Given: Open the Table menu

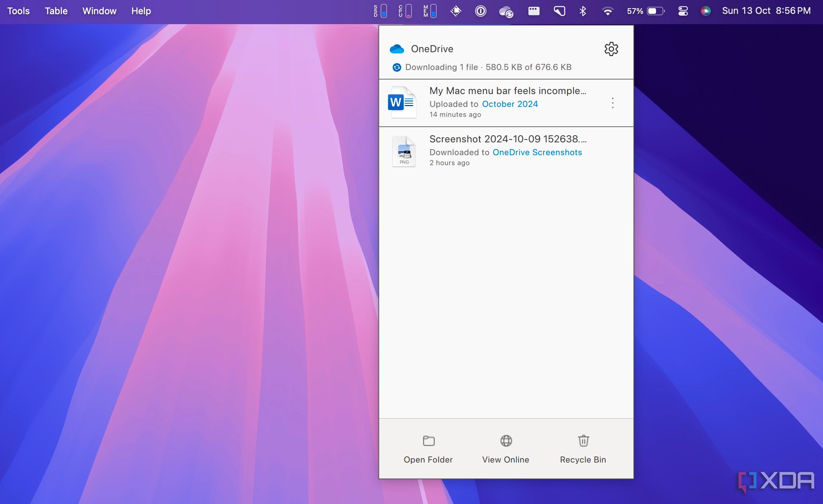Looking at the screenshot, I should pos(56,11).
